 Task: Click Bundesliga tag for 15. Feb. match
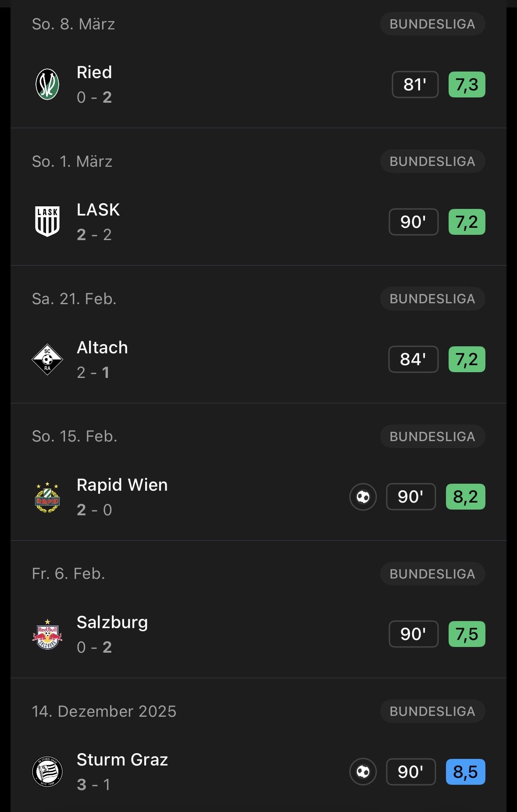[x=432, y=436]
